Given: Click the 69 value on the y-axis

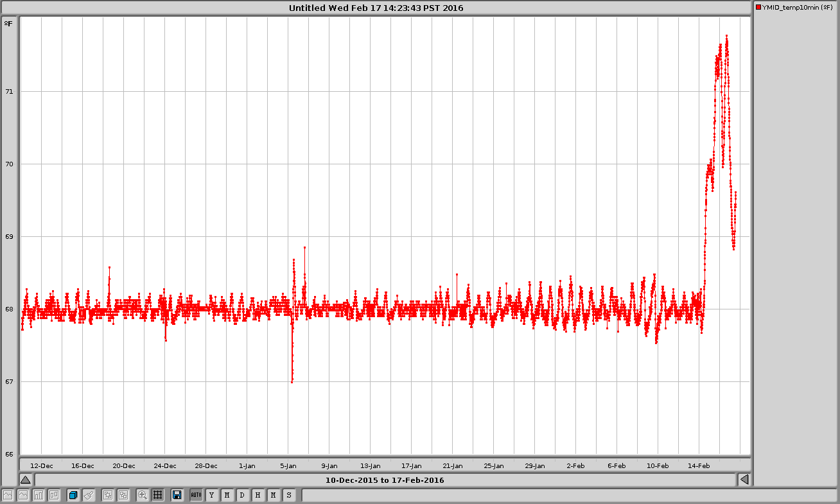Looking at the screenshot, I should tap(9, 236).
